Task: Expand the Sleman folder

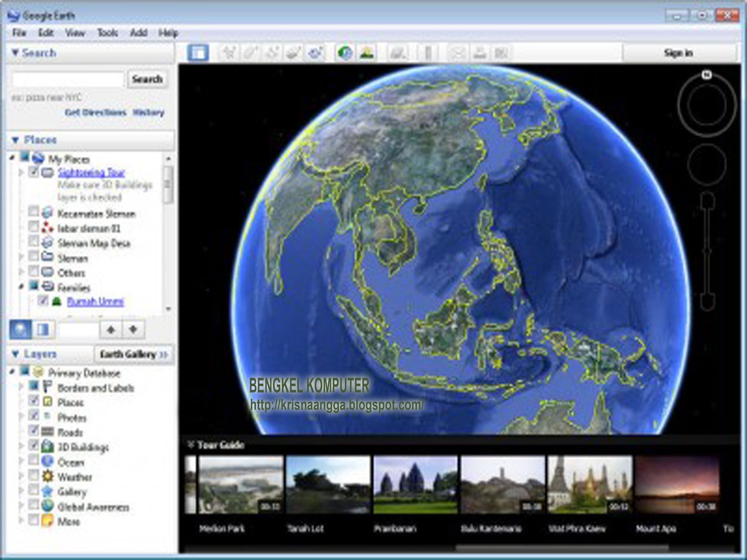Action: [x=21, y=257]
